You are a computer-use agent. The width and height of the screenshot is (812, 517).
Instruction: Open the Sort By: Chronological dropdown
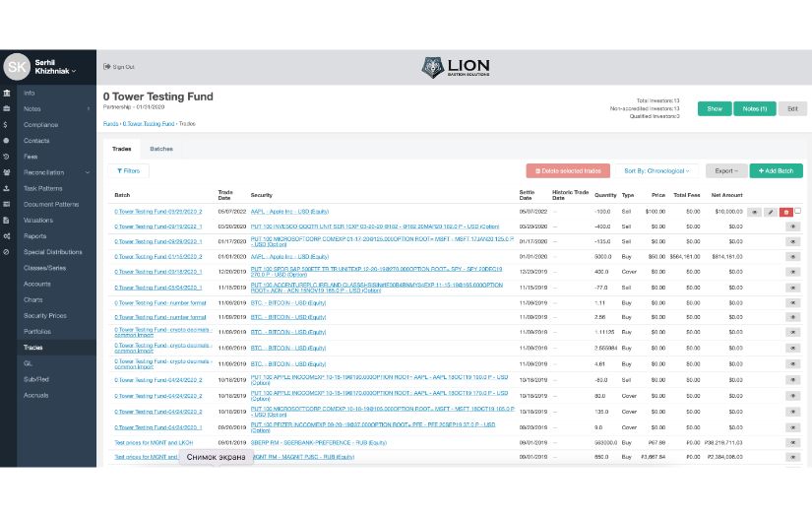click(656, 171)
